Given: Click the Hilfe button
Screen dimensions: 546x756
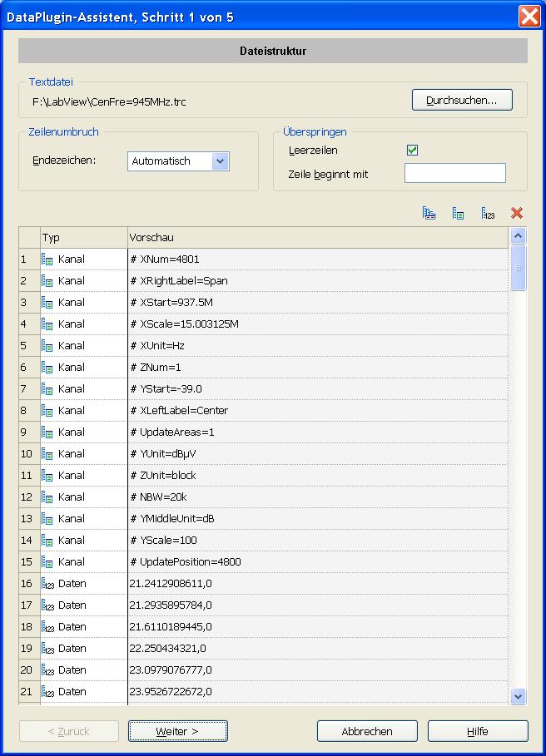Looking at the screenshot, I should pos(478,731).
